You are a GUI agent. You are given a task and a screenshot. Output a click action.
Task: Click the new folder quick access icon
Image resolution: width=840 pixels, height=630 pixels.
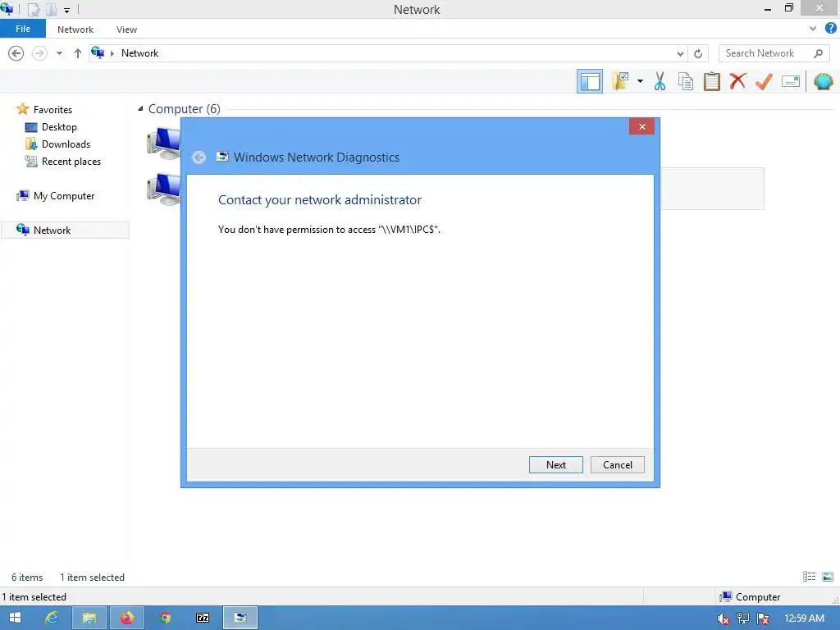(x=52, y=9)
